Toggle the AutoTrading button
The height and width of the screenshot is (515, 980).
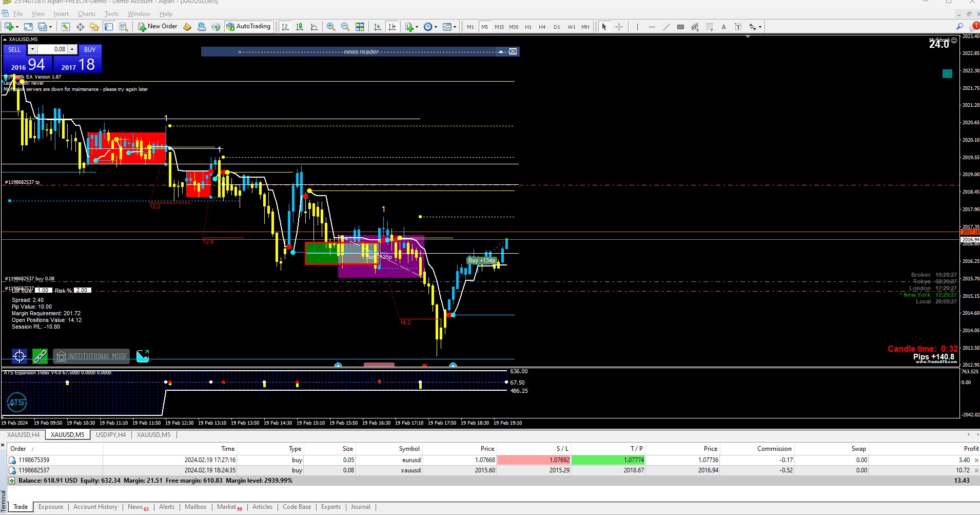coord(248,27)
